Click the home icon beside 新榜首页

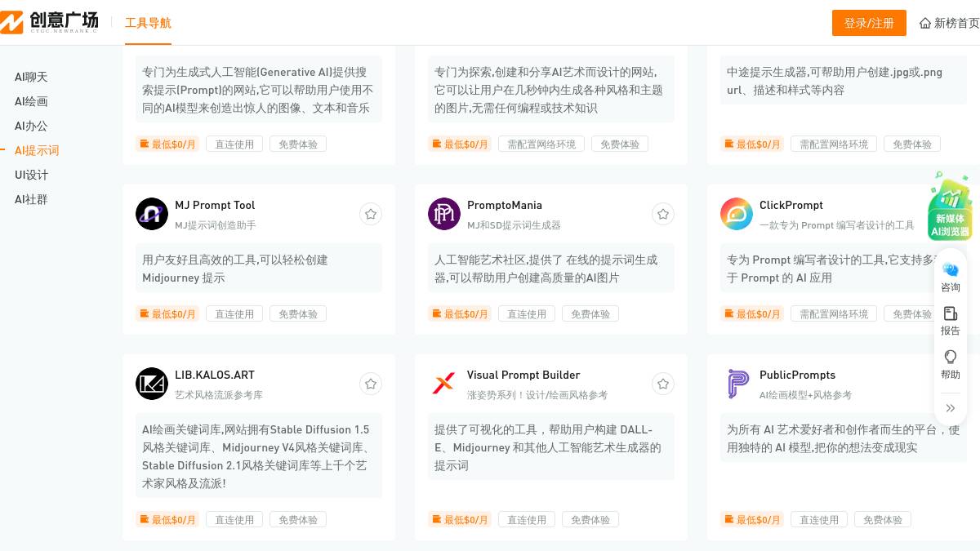925,23
